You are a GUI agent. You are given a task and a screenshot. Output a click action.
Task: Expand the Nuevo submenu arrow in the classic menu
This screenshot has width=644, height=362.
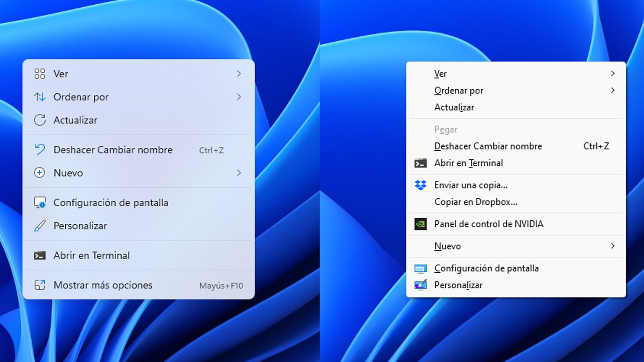tap(613, 246)
